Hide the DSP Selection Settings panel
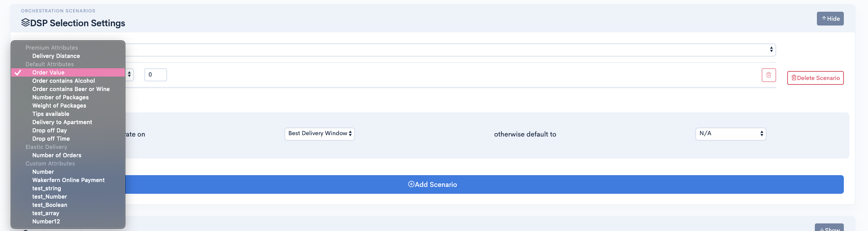This screenshot has width=868, height=231. point(830,19)
